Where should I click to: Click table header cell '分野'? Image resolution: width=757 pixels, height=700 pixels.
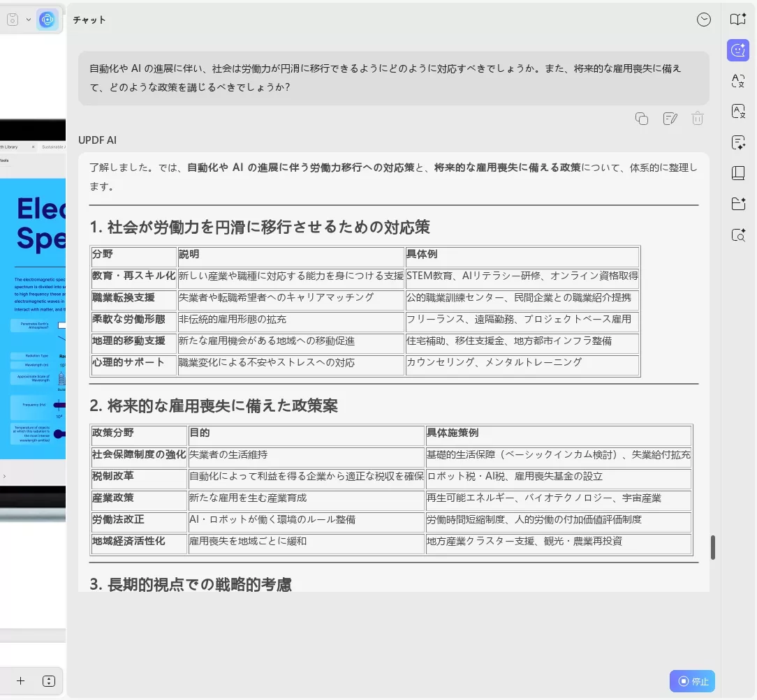point(133,256)
